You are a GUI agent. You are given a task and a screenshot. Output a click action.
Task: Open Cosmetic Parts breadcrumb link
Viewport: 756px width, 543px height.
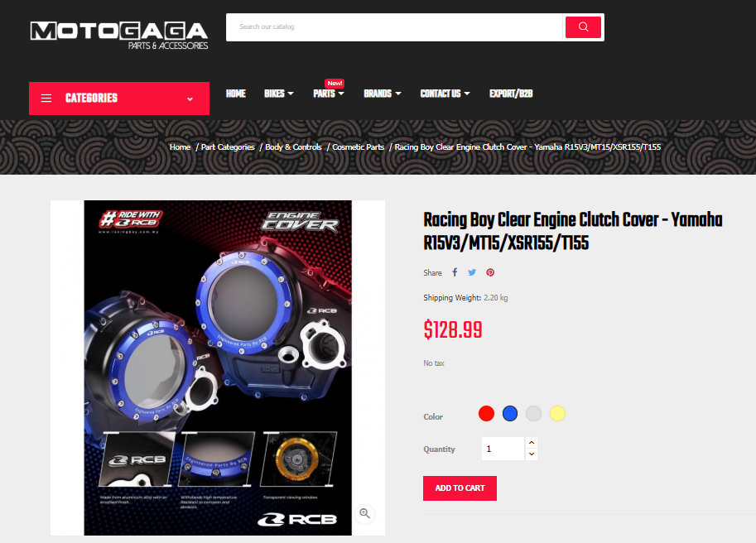pos(359,147)
